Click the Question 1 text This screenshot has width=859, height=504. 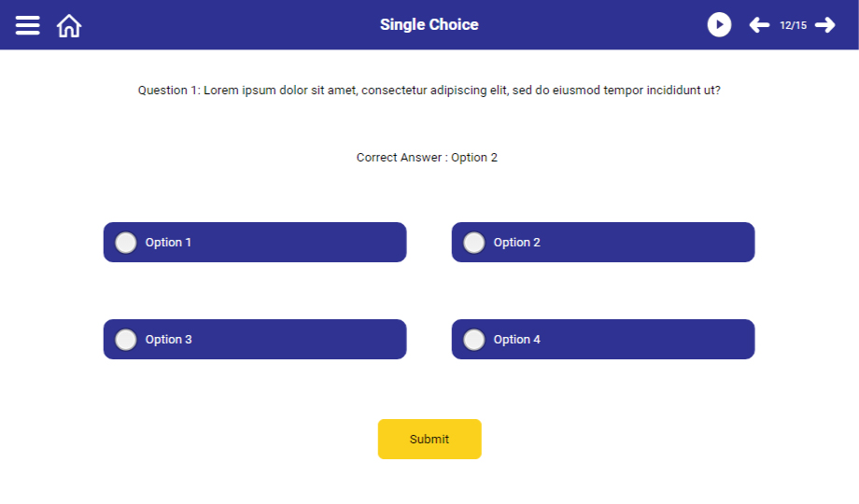click(429, 91)
